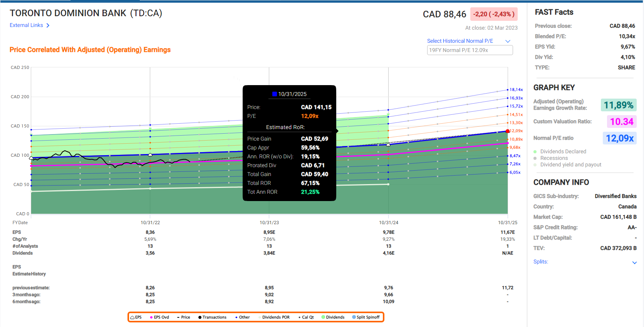
Task: Toggle the EPS triangle legend icon
Action: coord(132,317)
